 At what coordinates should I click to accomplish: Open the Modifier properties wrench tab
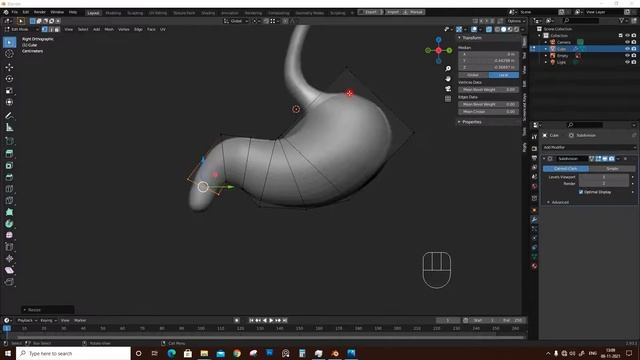tap(534, 220)
